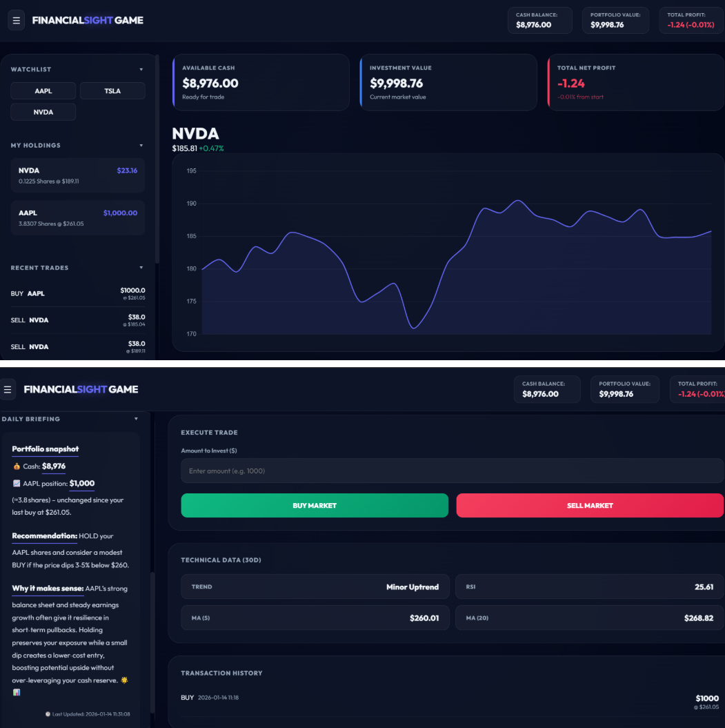Click the Portfolio Value indicator in the header
The image size is (725, 728).
[x=615, y=20]
